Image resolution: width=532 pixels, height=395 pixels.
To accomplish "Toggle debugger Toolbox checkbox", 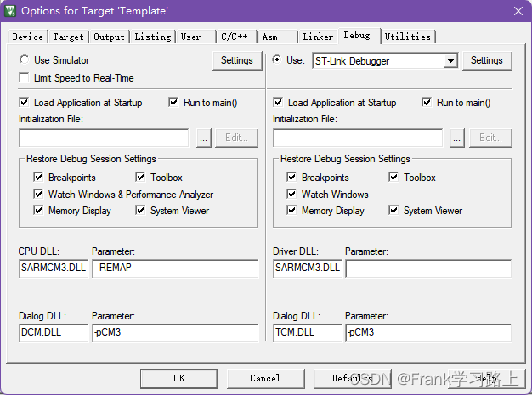I will (393, 177).
